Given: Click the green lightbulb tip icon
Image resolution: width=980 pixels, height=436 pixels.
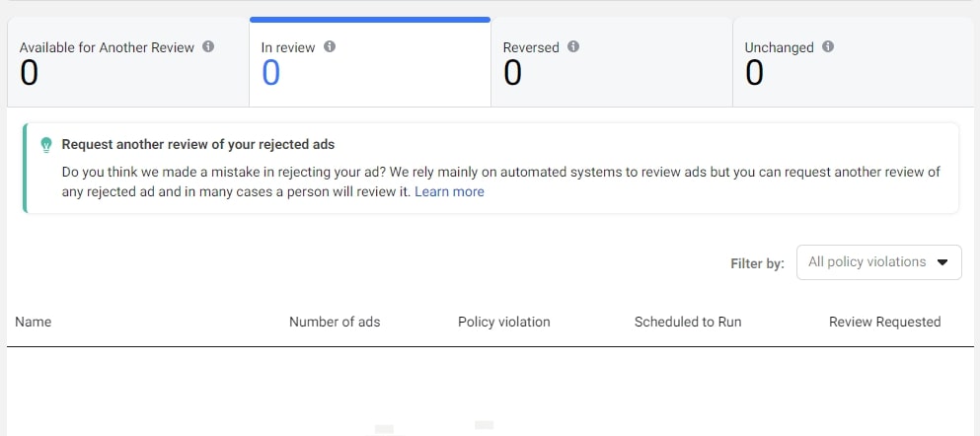Looking at the screenshot, I should point(45,145).
